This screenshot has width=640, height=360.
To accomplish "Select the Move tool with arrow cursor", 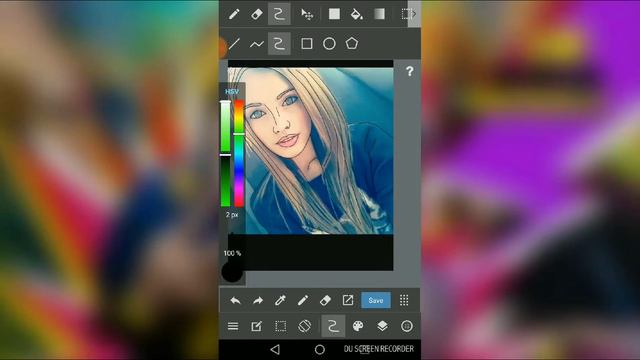I will [x=307, y=14].
